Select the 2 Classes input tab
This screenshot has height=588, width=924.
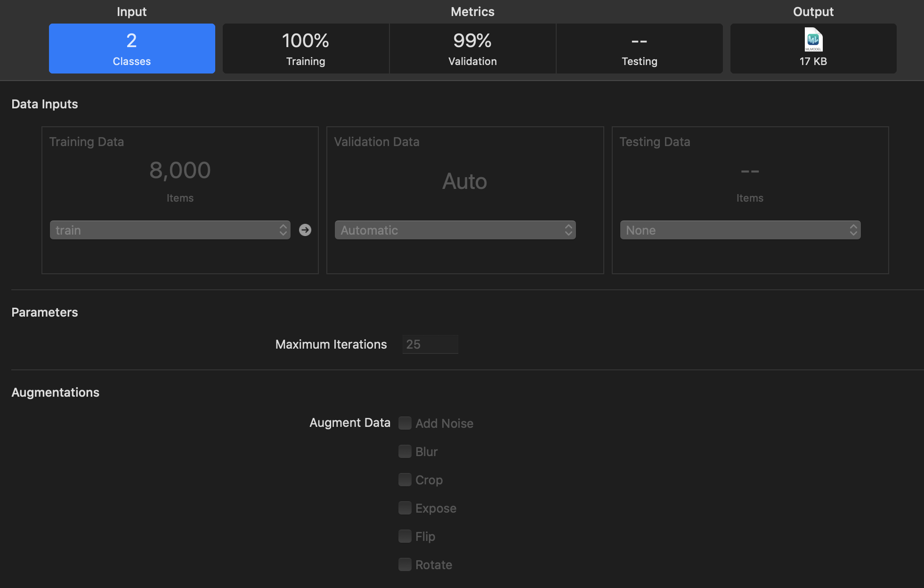pyautogui.click(x=132, y=49)
